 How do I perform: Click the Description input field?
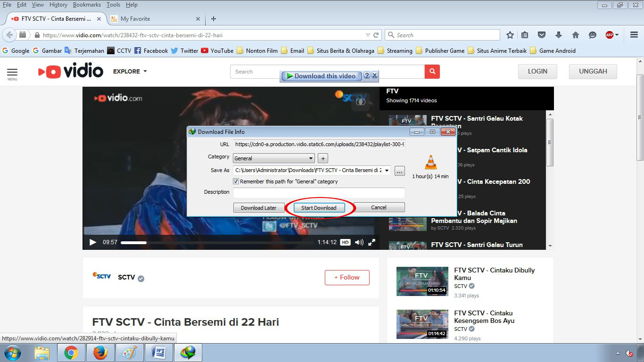[319, 193]
